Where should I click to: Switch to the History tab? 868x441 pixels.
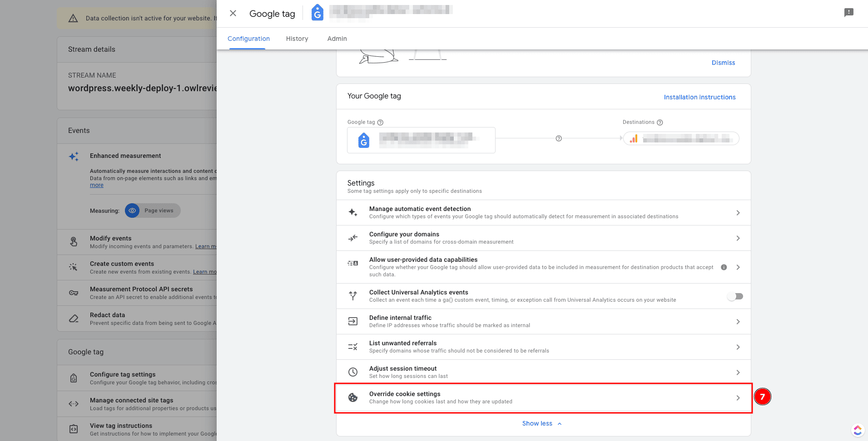297,39
